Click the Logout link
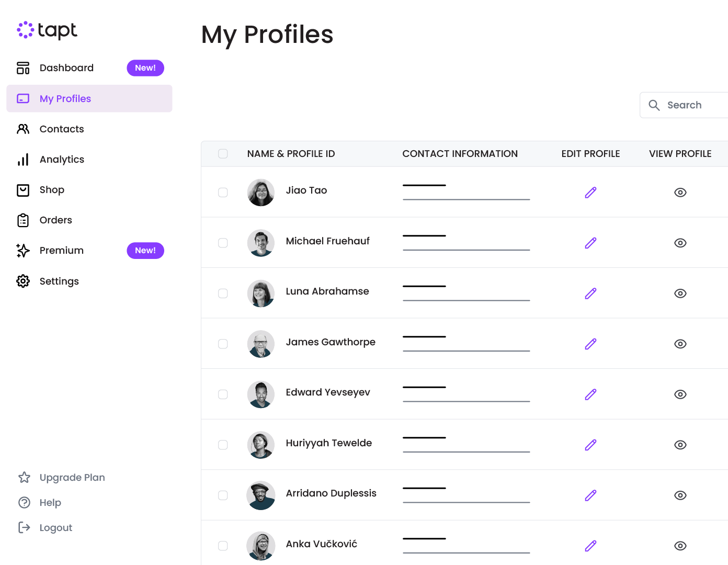This screenshot has width=728, height=565. pos(55,528)
